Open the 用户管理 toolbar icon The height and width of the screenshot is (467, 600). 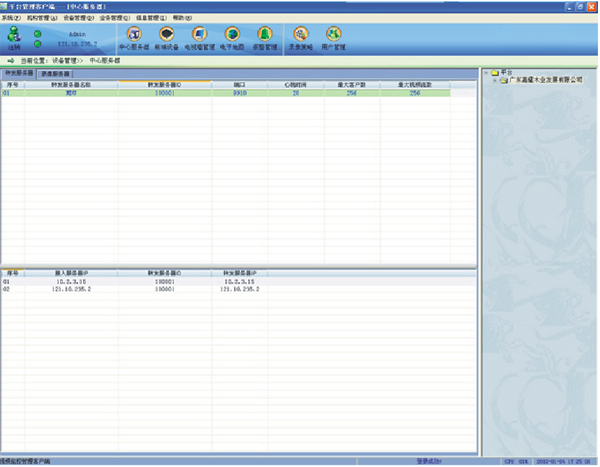(x=333, y=38)
